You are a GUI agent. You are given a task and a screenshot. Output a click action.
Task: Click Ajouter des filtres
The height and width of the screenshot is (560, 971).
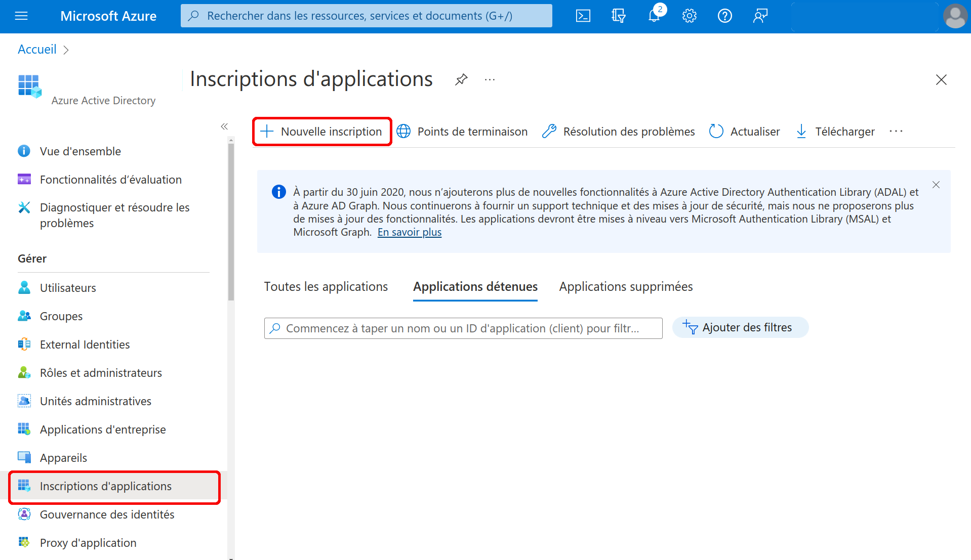pyautogui.click(x=740, y=328)
